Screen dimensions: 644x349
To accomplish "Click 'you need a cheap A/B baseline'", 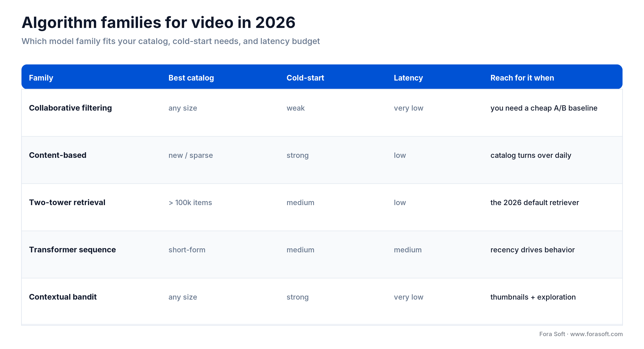I will (x=544, y=108).
